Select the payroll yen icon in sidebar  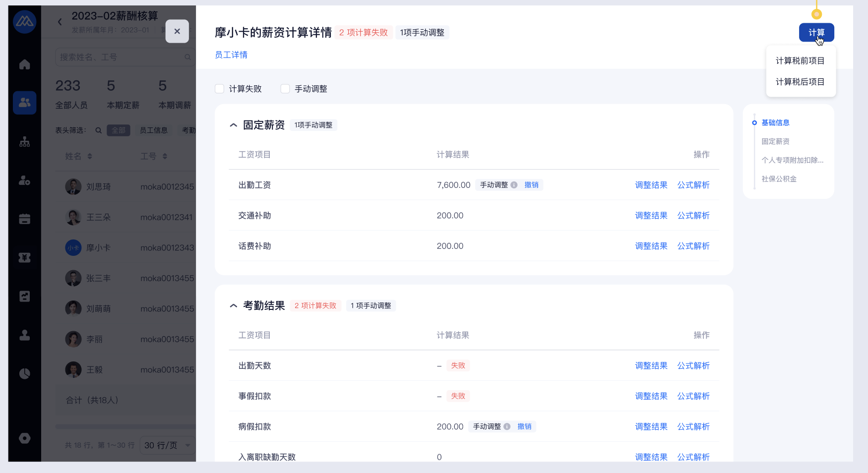coord(24,257)
